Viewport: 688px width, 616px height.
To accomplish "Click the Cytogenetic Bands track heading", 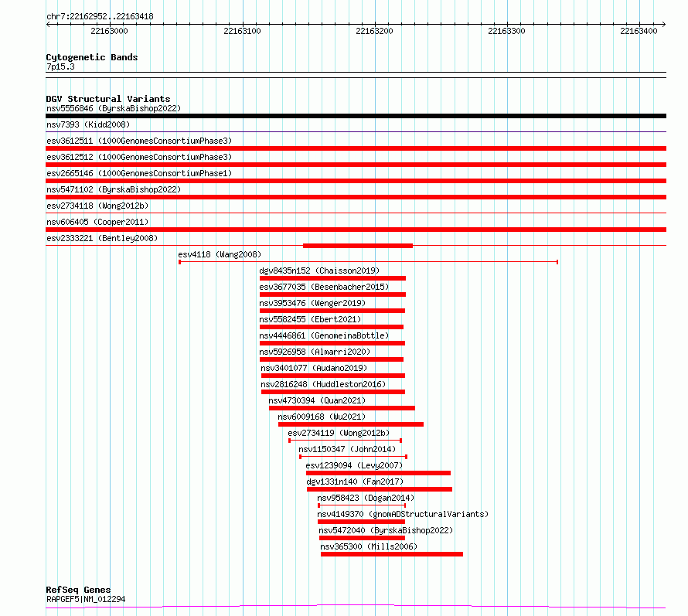I will pyautogui.click(x=92, y=57).
